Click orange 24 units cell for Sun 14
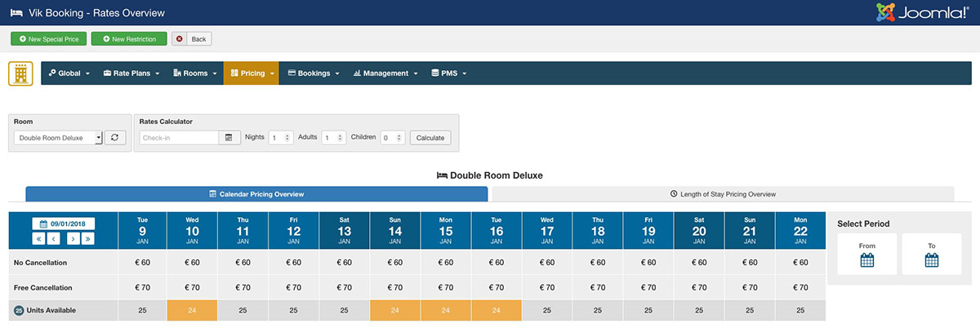 point(395,311)
